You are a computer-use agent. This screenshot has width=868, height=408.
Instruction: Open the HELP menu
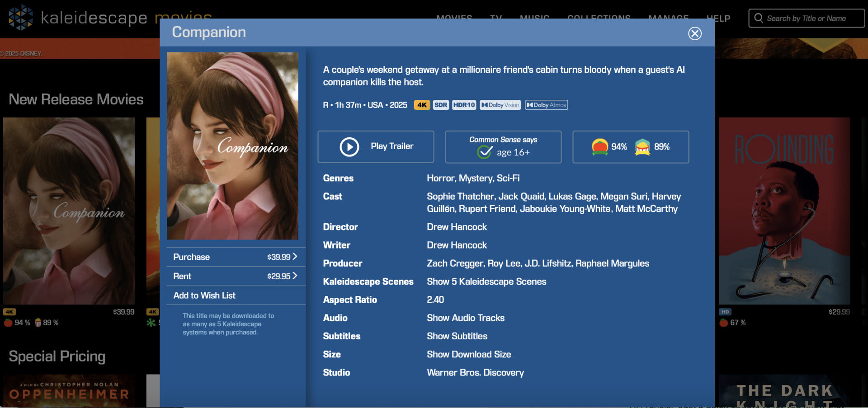point(718,19)
